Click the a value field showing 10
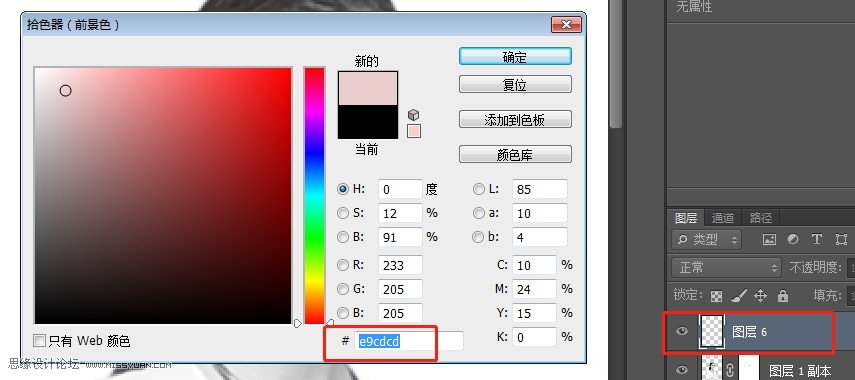 click(x=540, y=213)
